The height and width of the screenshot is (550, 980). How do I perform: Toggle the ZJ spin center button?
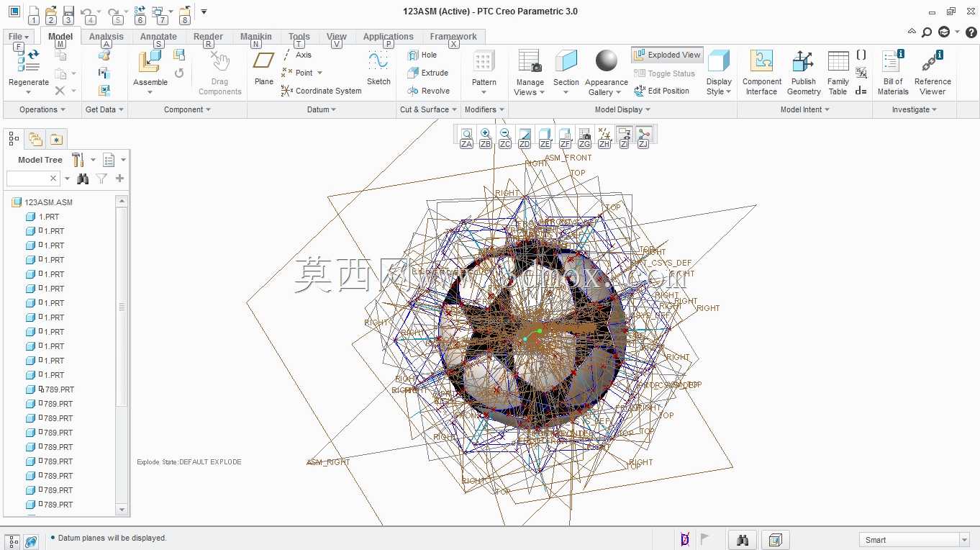[643, 134]
